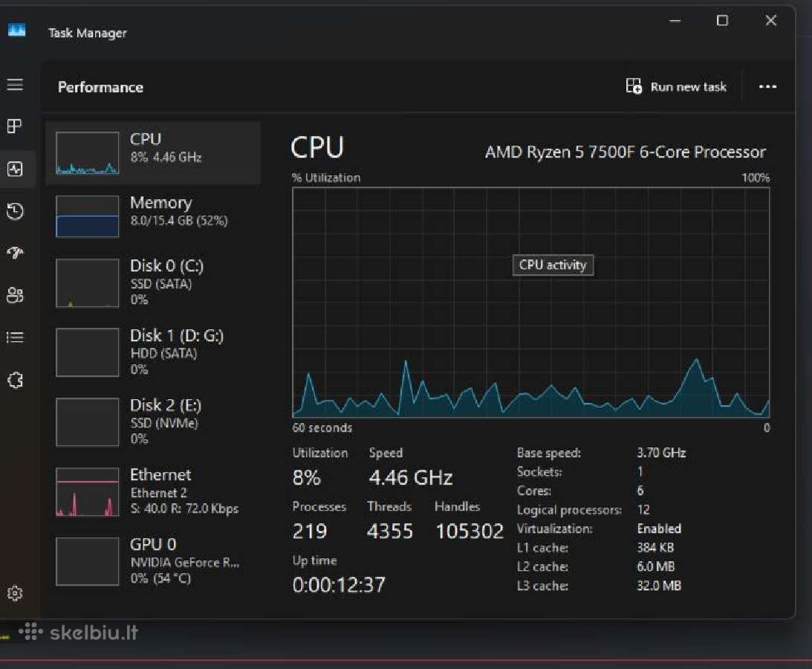Click the 0:00:12:37 up time value
812x669 pixels.
tap(340, 585)
